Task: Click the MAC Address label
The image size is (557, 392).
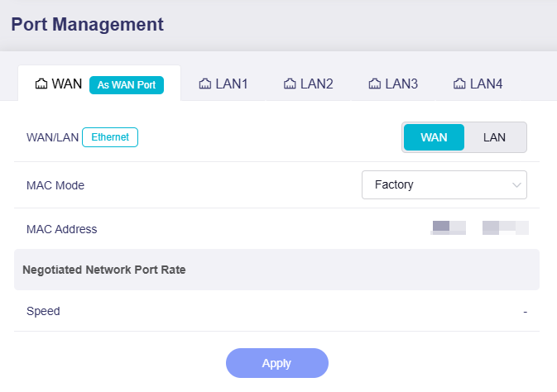Action: (x=62, y=229)
